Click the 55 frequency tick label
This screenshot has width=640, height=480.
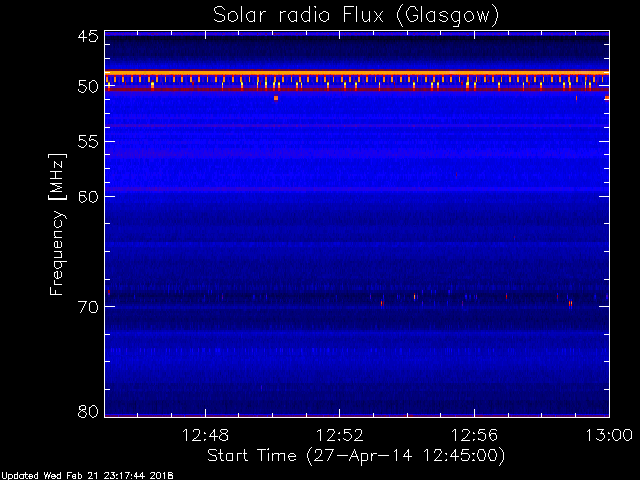[88, 142]
